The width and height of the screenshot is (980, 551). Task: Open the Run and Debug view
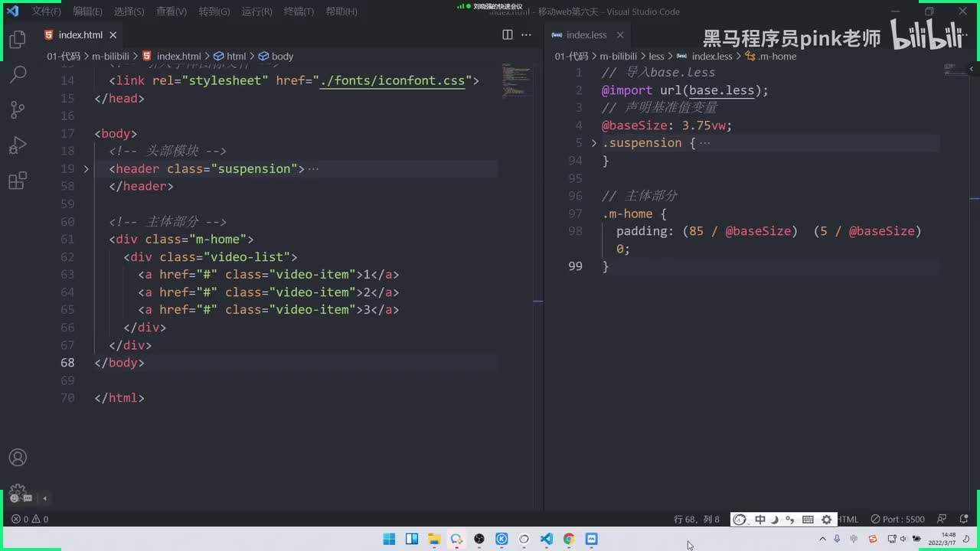click(18, 145)
